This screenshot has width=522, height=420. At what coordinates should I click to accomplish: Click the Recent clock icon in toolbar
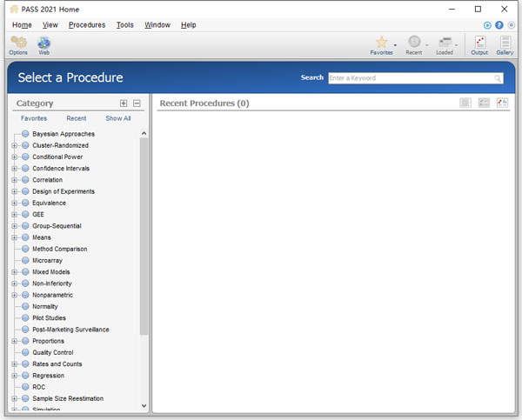click(414, 42)
